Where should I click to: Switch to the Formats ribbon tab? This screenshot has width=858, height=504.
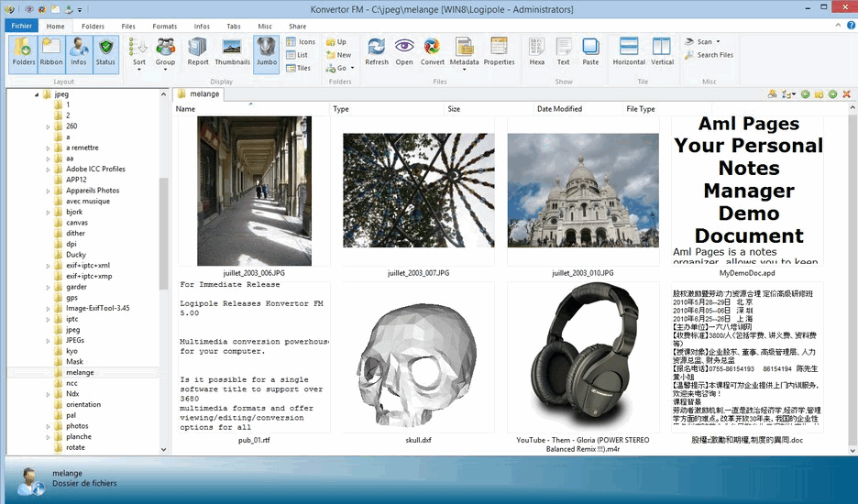click(x=165, y=27)
